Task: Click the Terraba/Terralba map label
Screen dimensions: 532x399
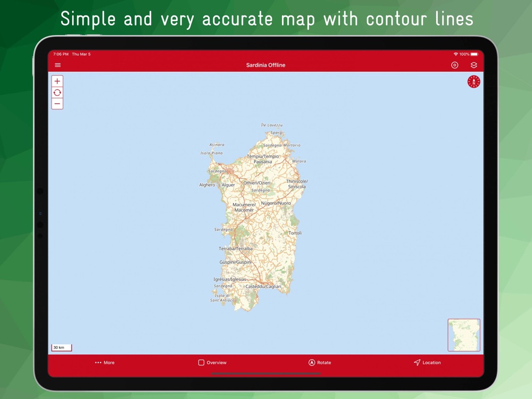Action: pos(236,248)
